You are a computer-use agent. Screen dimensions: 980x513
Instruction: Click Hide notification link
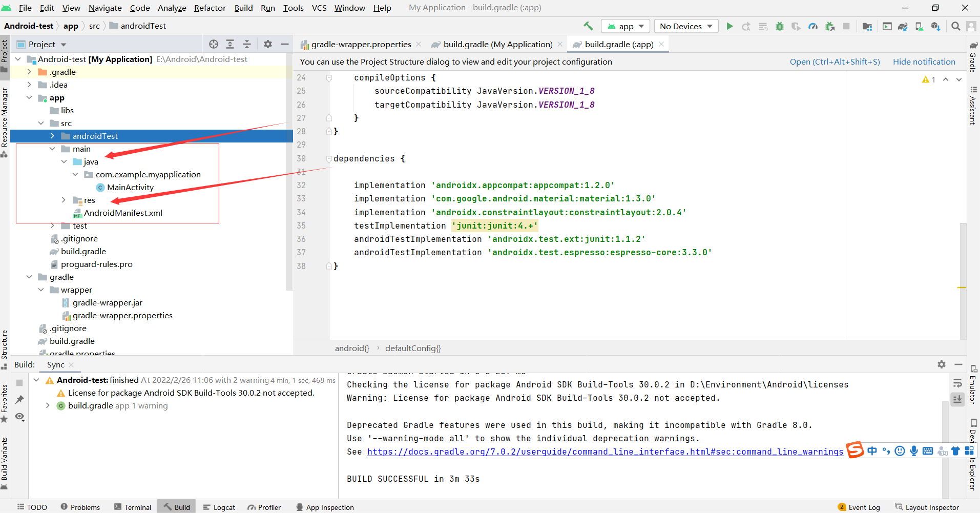924,61
